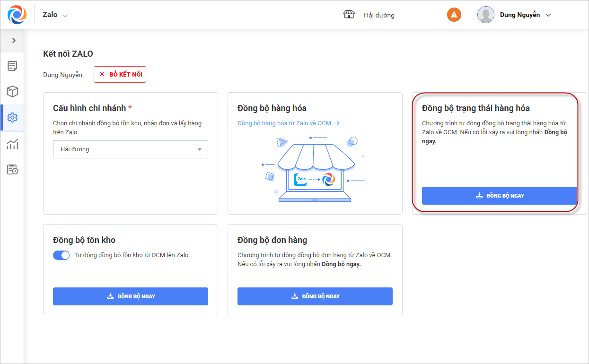Open the products box icon in sidebar

point(12,92)
